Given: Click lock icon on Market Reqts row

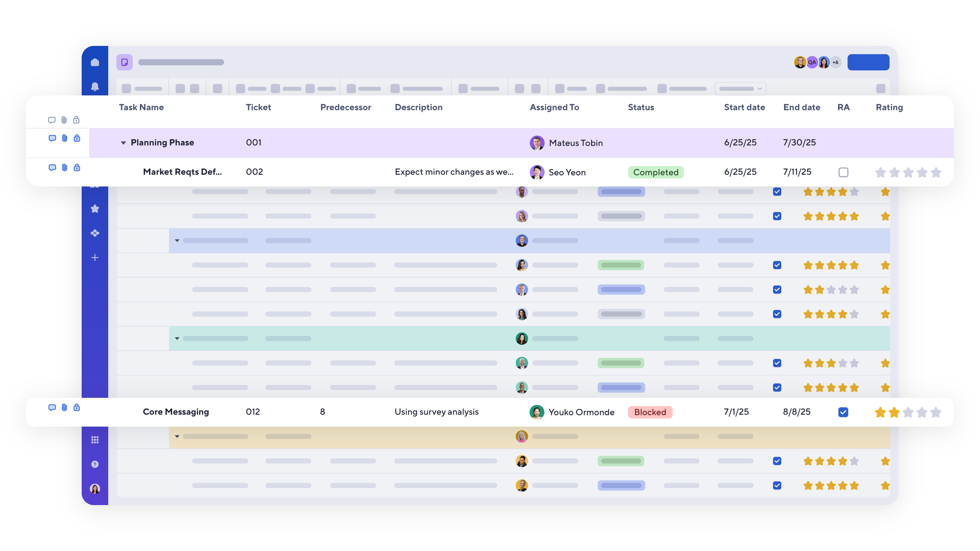Looking at the screenshot, I should click(77, 168).
